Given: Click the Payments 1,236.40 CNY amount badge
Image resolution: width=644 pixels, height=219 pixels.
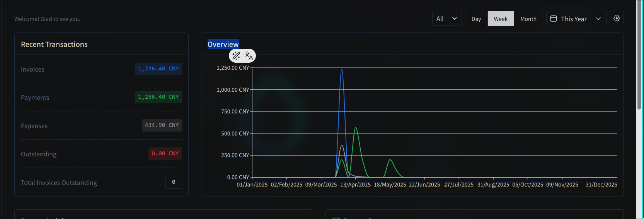Looking at the screenshot, I should pyautogui.click(x=158, y=97).
